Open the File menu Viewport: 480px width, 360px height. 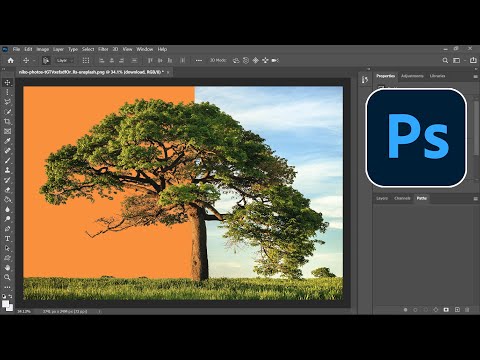coord(16,49)
